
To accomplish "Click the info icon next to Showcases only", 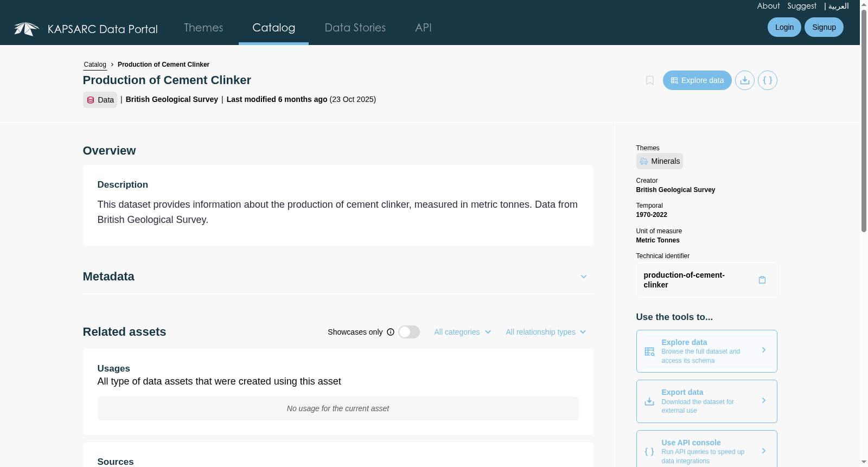I will click(391, 332).
